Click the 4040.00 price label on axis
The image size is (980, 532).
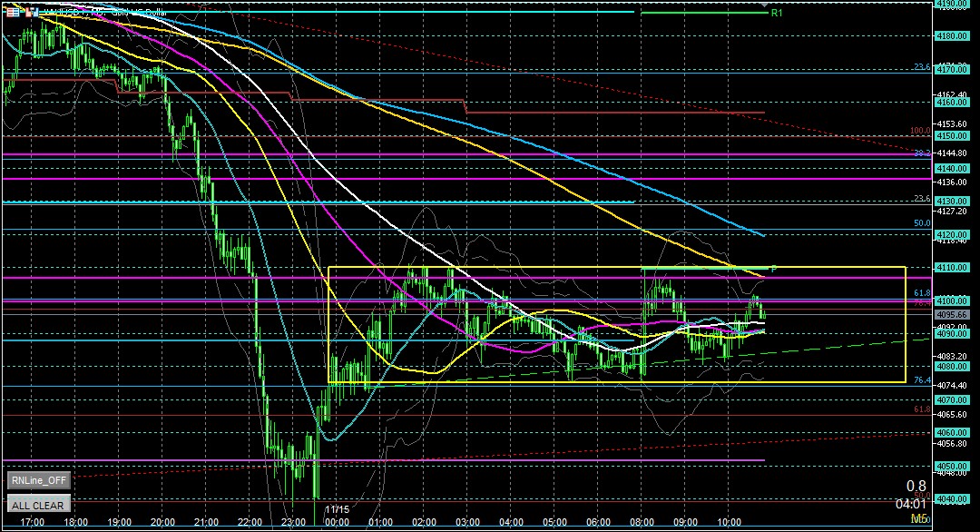coord(952,499)
